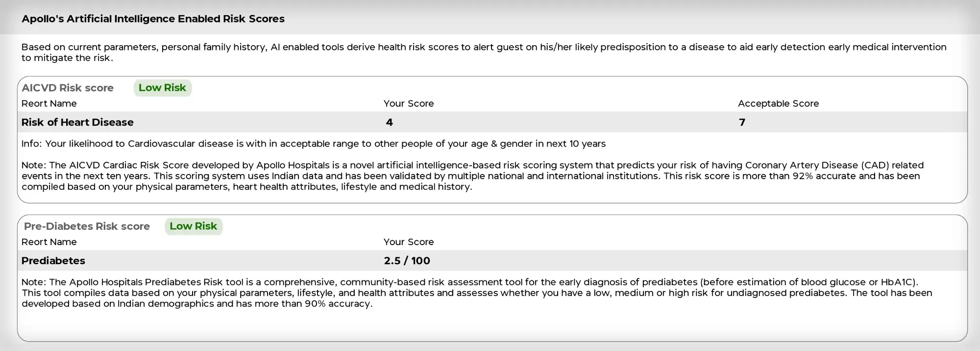Click the AICVD Risk score heading
The image size is (980, 351).
[x=68, y=88]
